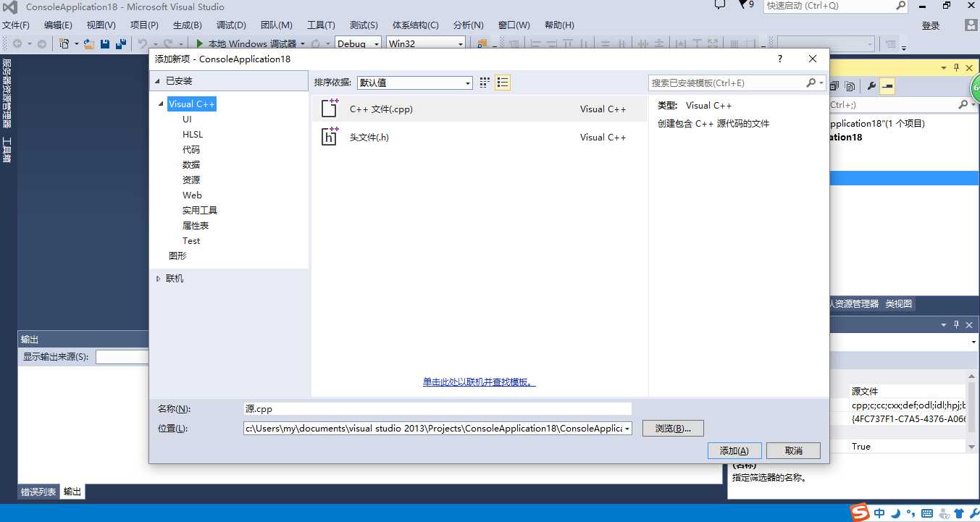The width and height of the screenshot is (980, 522).
Task: Open the 编辑(E) menu
Action: (58, 25)
